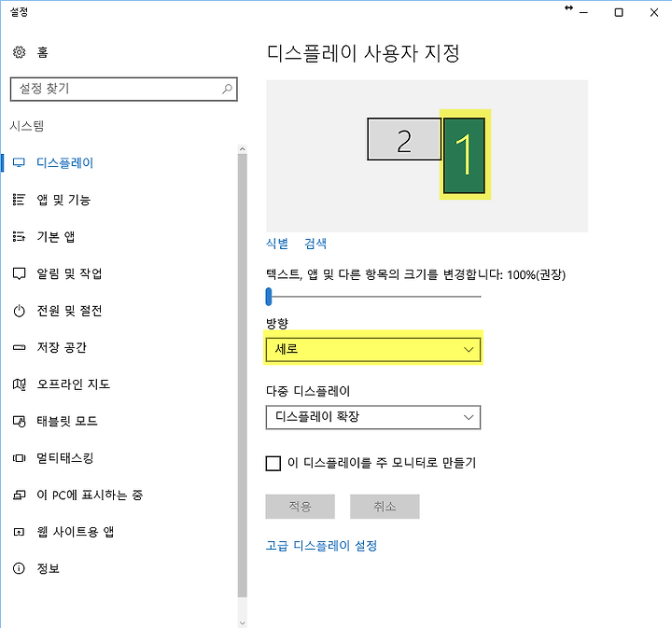Click the 적용 button

click(x=300, y=507)
